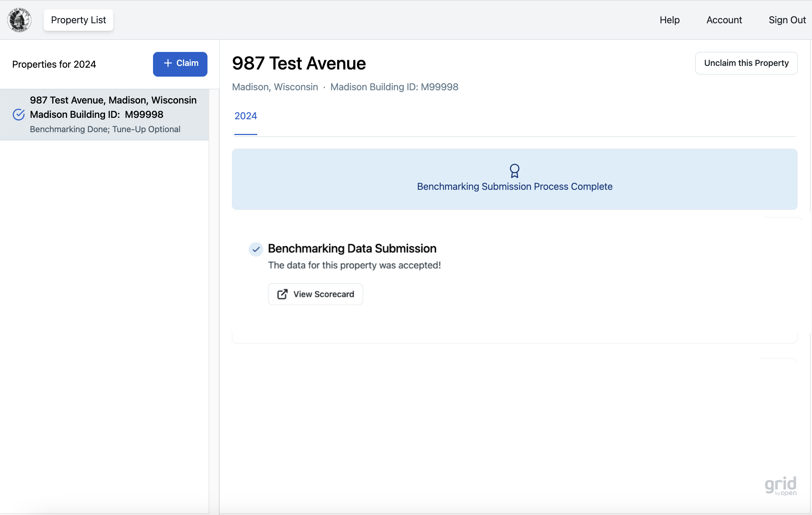Click the Benchmarking Submission Process Complete banner
The width and height of the screenshot is (812, 515).
click(514, 187)
